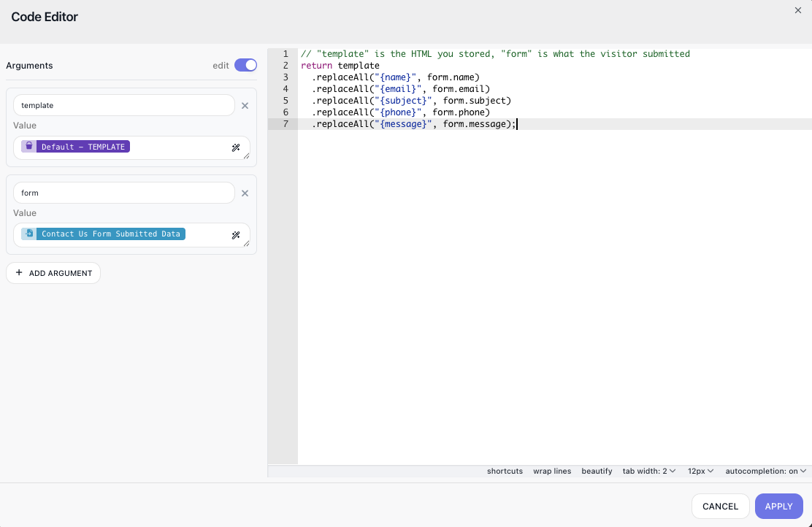Open editor shortcuts
812x527 pixels.
(x=505, y=471)
